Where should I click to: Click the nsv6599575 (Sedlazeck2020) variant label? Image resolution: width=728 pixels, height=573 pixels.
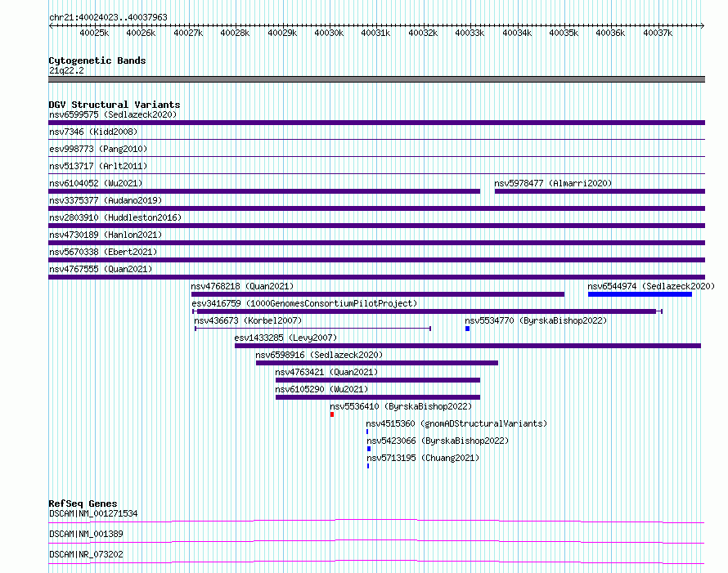(113, 114)
